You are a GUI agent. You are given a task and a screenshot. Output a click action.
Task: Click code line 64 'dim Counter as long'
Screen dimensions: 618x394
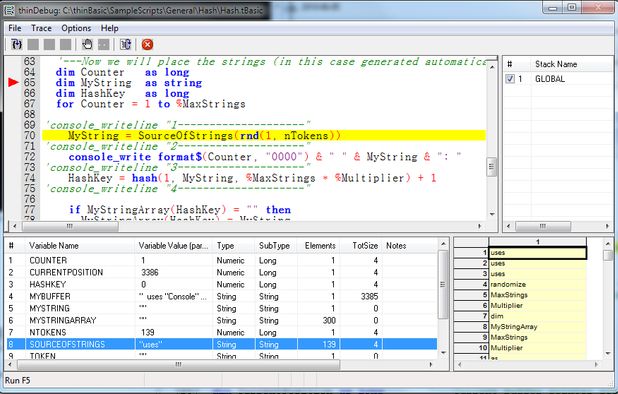coord(122,72)
